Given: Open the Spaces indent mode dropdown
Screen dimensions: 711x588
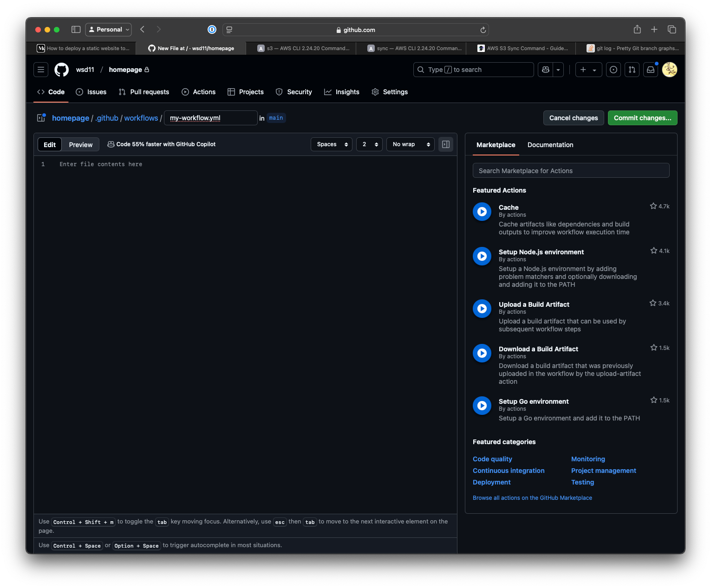Looking at the screenshot, I should pos(332,144).
